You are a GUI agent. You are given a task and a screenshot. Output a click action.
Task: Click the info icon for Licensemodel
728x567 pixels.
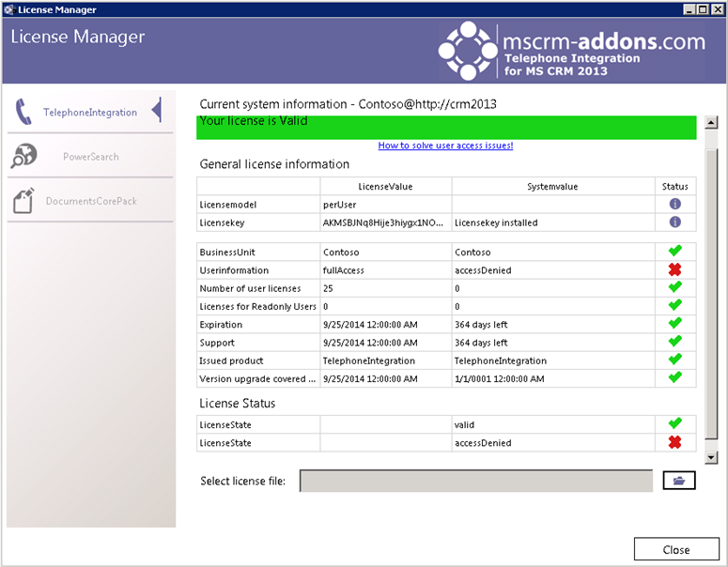click(x=674, y=204)
